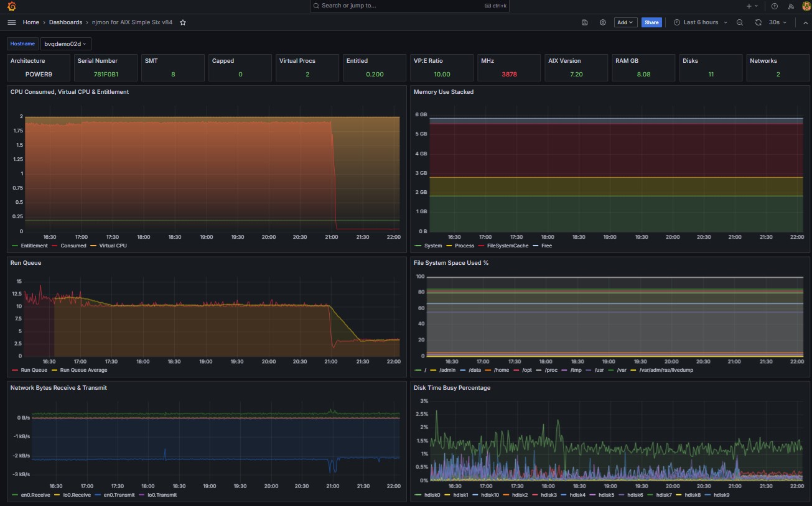Open the help question mark icon
This screenshot has height=506, width=812.
775,6
